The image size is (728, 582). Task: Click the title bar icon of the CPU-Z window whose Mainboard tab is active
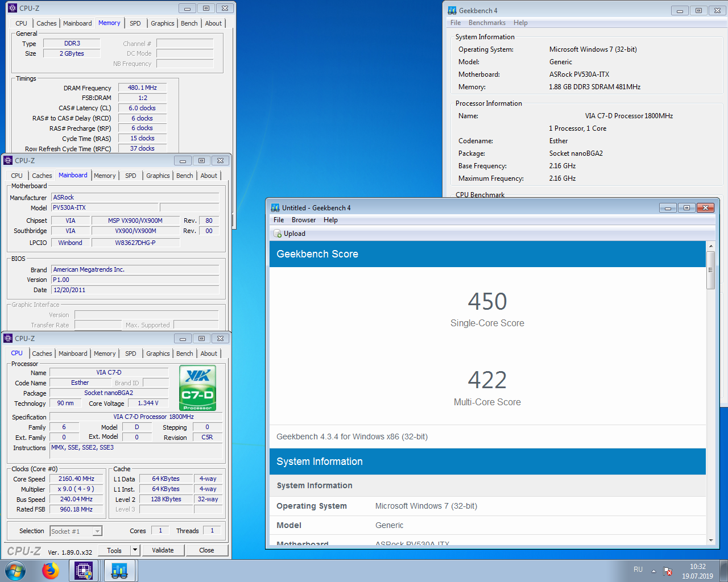tap(8, 160)
